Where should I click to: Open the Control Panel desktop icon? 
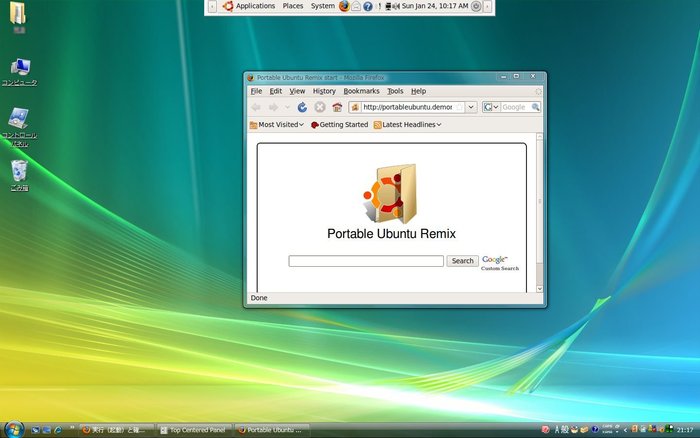(19, 127)
